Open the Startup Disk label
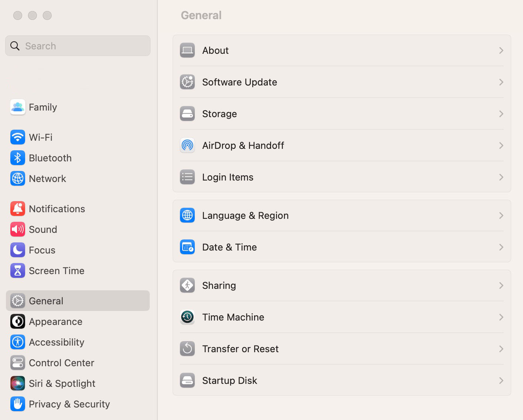This screenshot has width=523, height=420. (230, 381)
